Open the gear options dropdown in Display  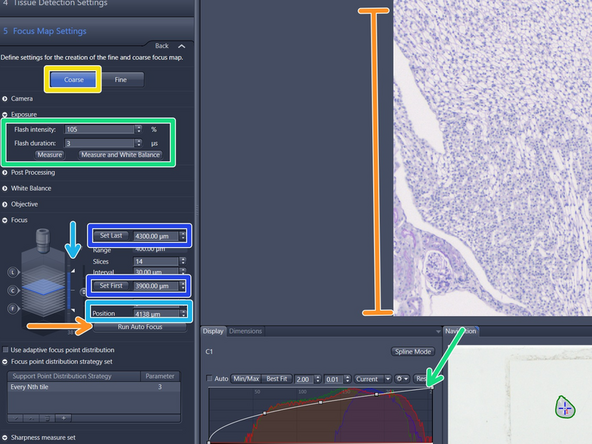(402, 379)
